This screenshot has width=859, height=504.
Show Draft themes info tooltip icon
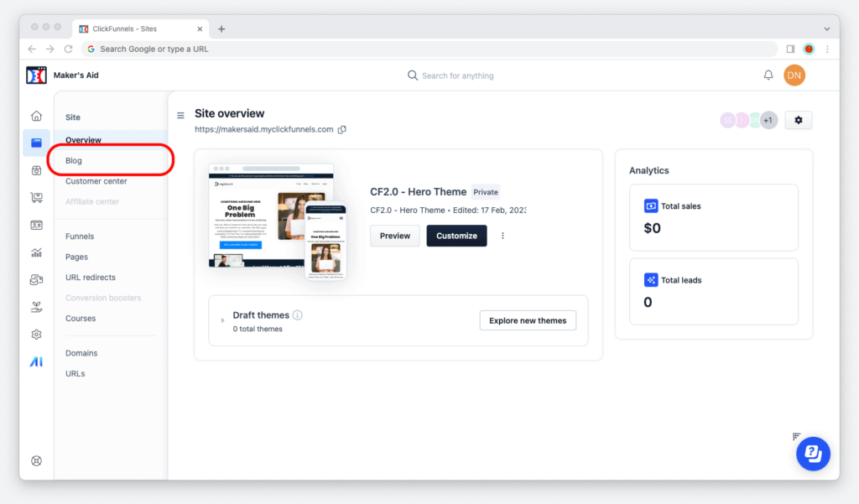[x=298, y=315]
